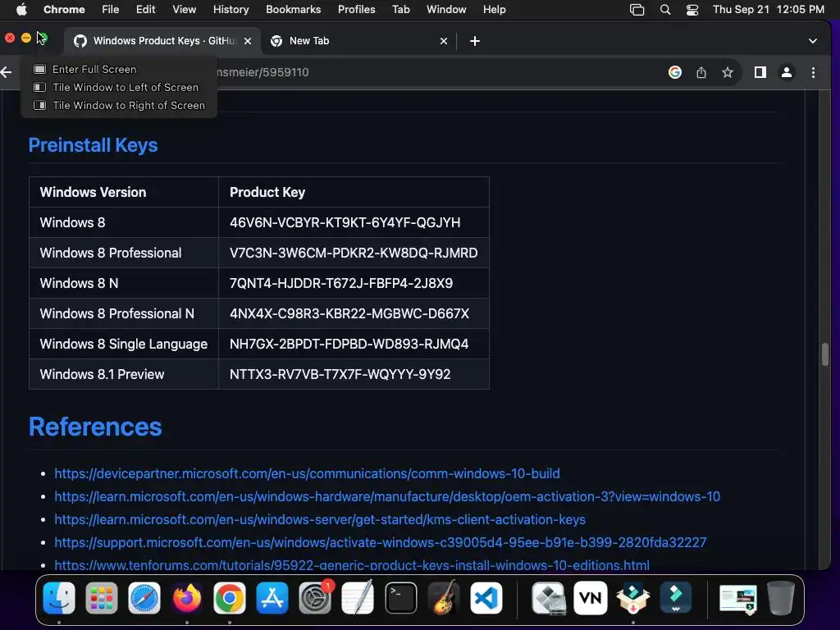Click the Windows 8 Professional N key 4NX4X
This screenshot has height=630, width=840.
click(349, 313)
